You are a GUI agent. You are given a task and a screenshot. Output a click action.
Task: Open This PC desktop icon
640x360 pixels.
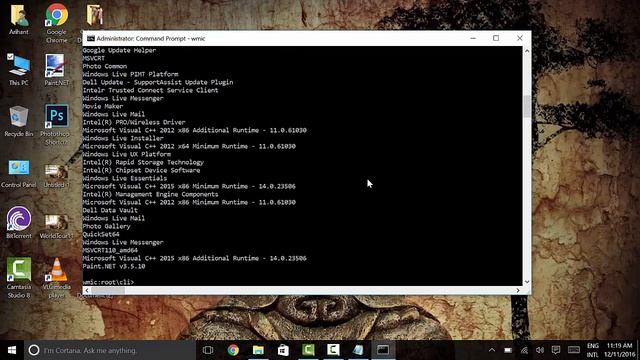click(19, 69)
